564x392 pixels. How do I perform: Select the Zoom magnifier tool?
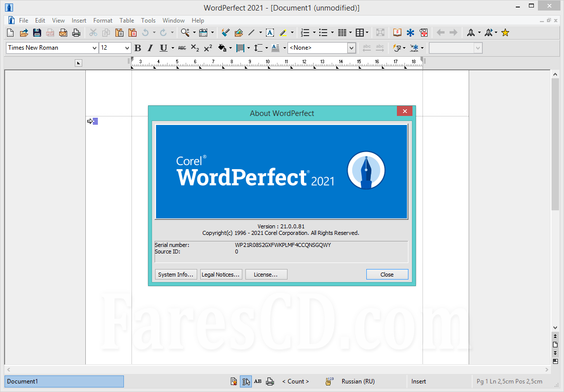coord(185,33)
